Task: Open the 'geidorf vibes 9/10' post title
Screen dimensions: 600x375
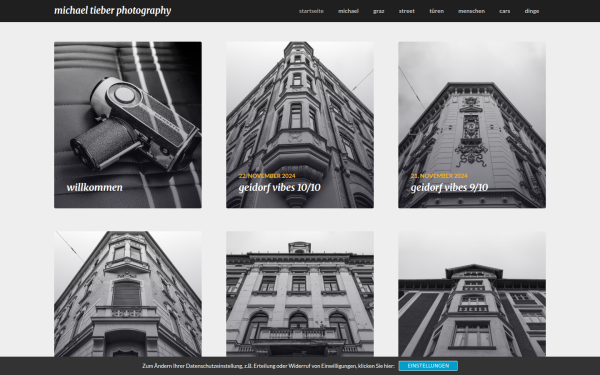Action: (449, 188)
